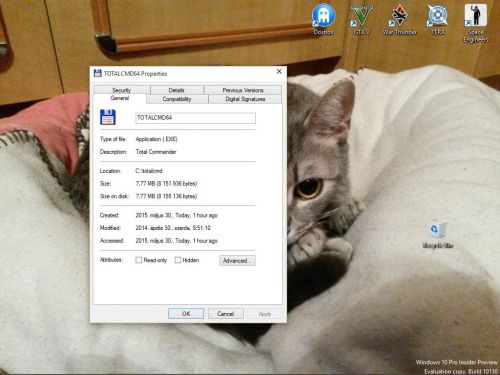Select the Space Engineers desktop icon

476,23
